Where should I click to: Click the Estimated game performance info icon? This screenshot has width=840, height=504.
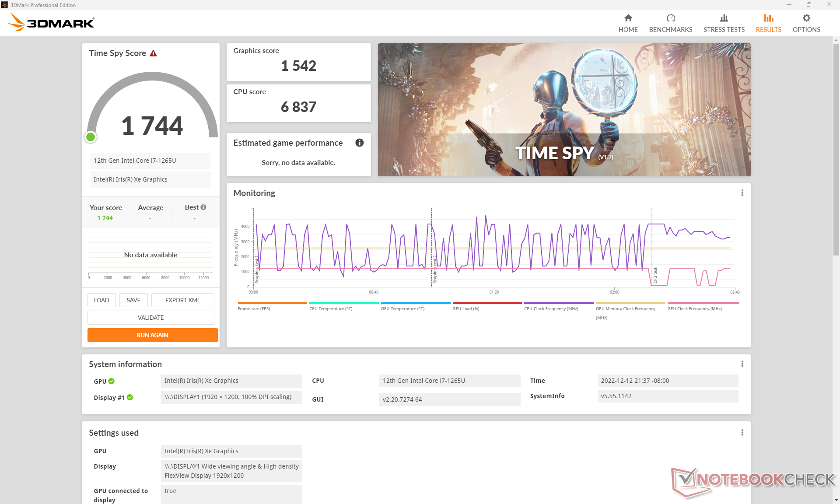pyautogui.click(x=359, y=143)
